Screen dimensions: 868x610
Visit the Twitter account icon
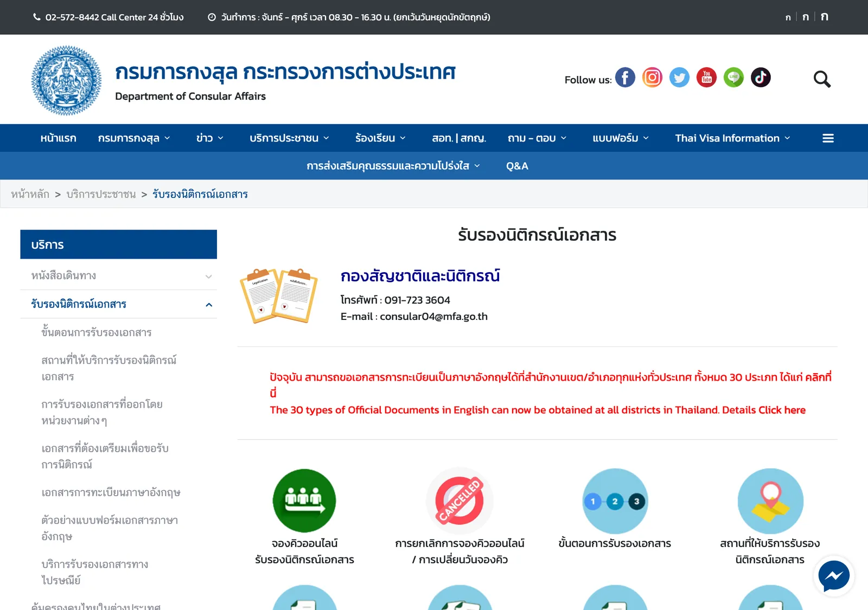click(679, 78)
